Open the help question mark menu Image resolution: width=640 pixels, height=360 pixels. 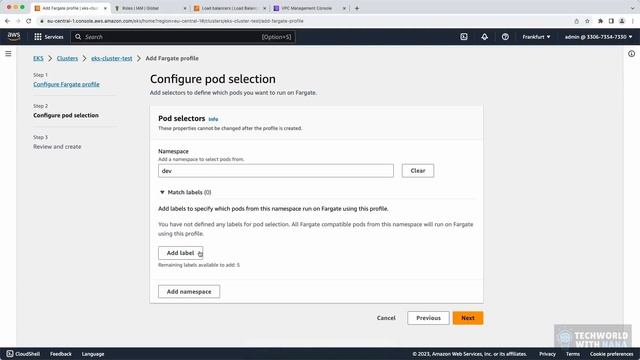[505, 37]
